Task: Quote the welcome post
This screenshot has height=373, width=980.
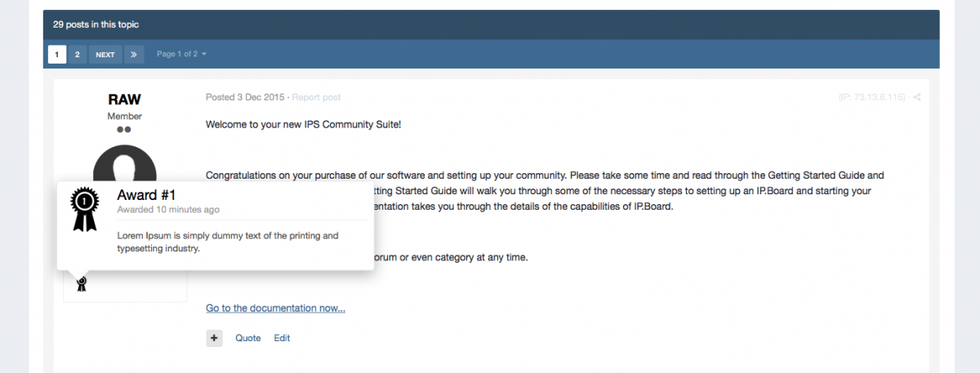Action: (248, 338)
